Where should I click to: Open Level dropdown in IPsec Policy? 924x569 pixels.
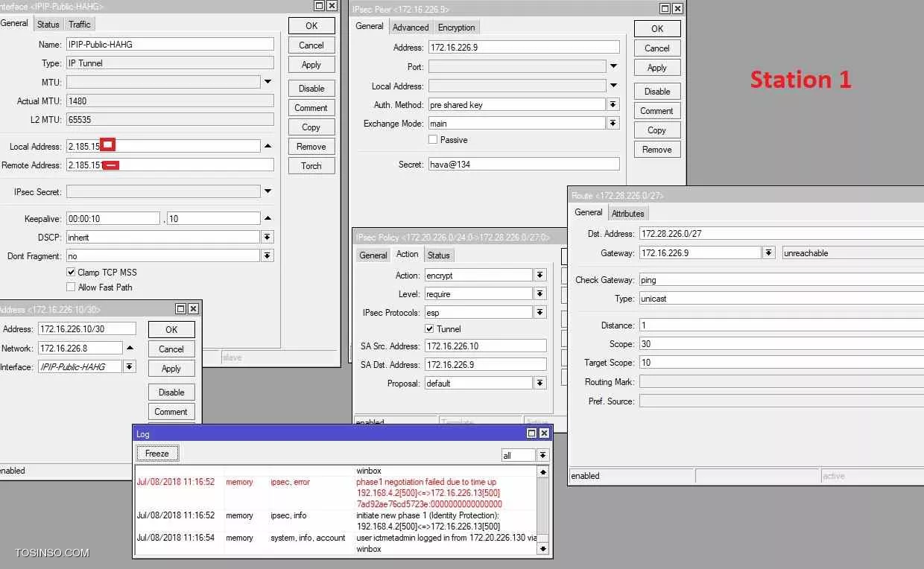pos(540,294)
